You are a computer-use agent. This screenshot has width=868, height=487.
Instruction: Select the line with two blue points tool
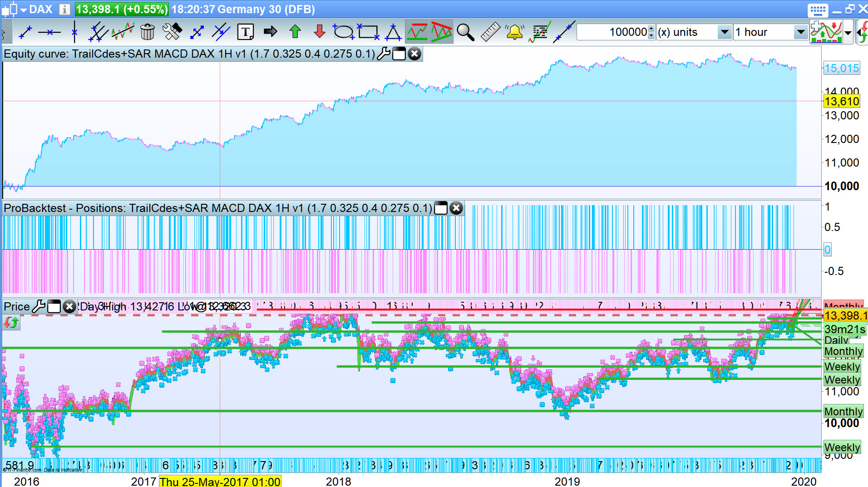pyautogui.click(x=564, y=32)
